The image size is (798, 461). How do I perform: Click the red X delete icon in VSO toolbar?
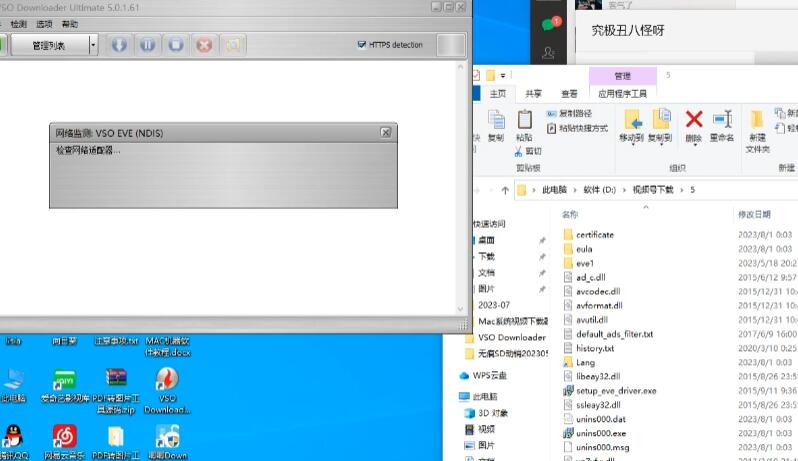point(204,45)
